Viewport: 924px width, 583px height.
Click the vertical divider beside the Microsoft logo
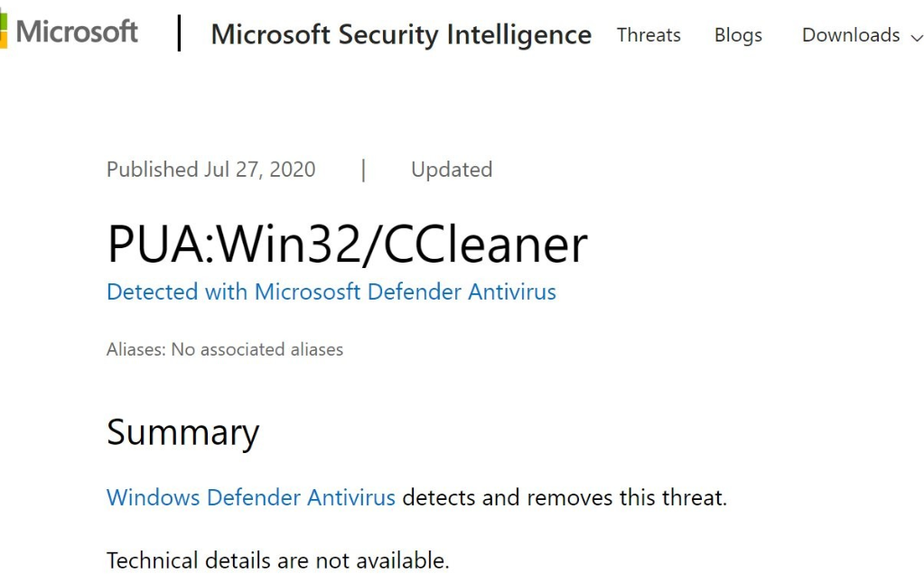[179, 33]
